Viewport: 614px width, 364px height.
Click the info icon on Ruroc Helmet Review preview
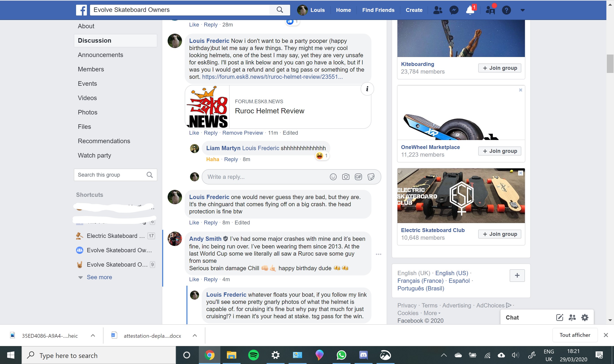[367, 89]
